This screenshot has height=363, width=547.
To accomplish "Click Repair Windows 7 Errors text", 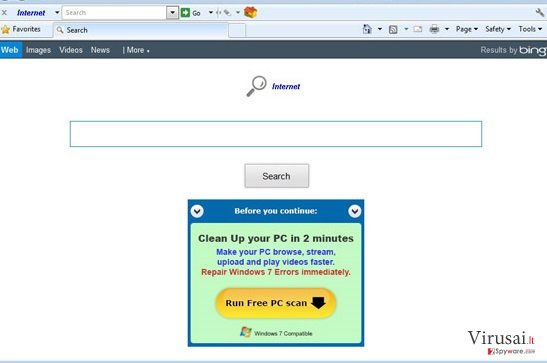I will pyautogui.click(x=276, y=272).
